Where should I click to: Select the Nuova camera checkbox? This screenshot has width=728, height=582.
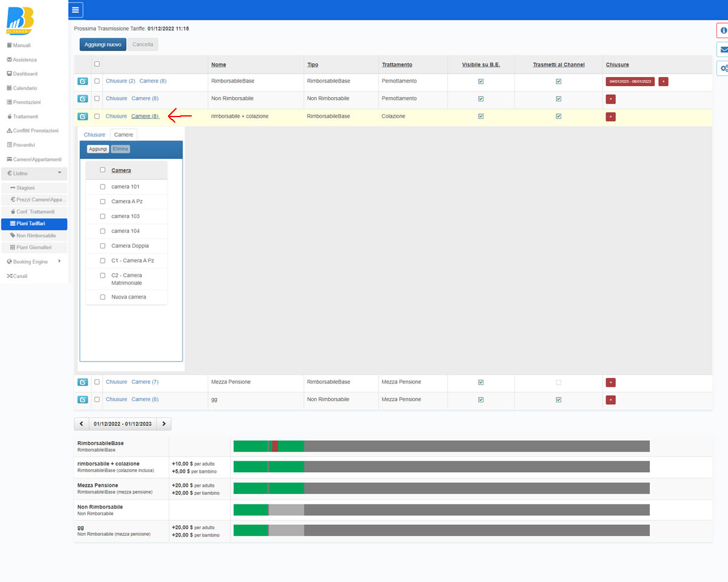(103, 297)
